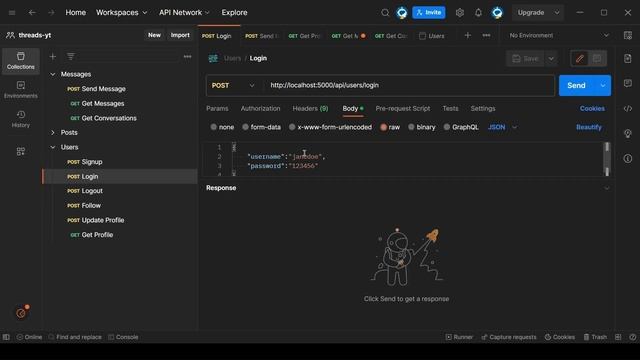Click the Invite button
Viewport: 640px width, 360px height.
429,13
